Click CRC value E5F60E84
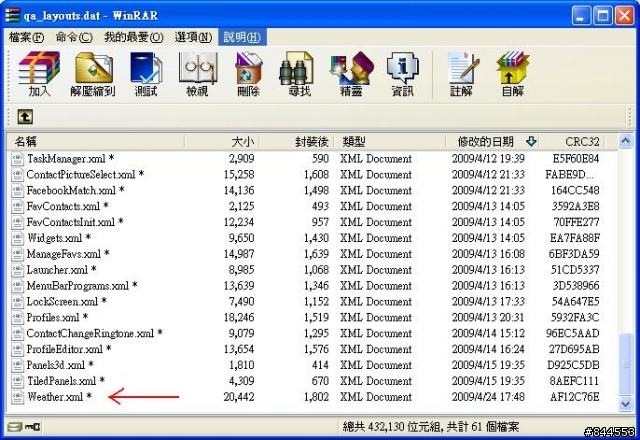Image resolution: width=640 pixels, height=440 pixels. coord(576,158)
